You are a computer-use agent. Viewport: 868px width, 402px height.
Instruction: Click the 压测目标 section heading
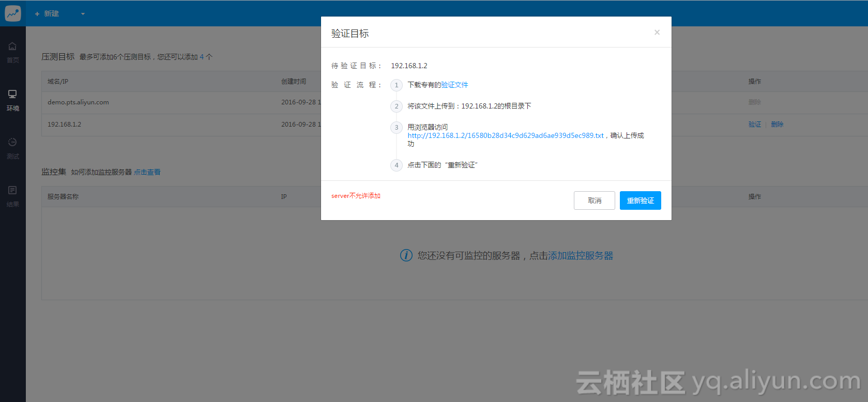pos(58,56)
